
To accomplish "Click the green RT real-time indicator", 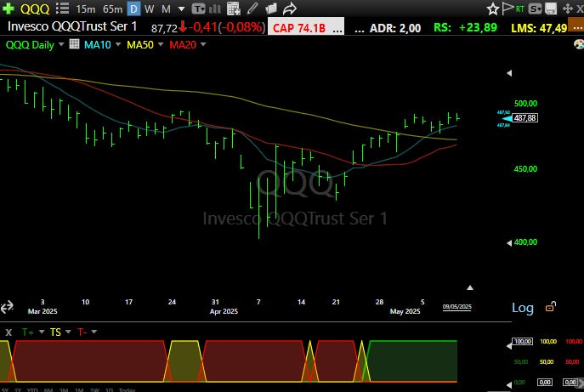I will pos(520,9).
